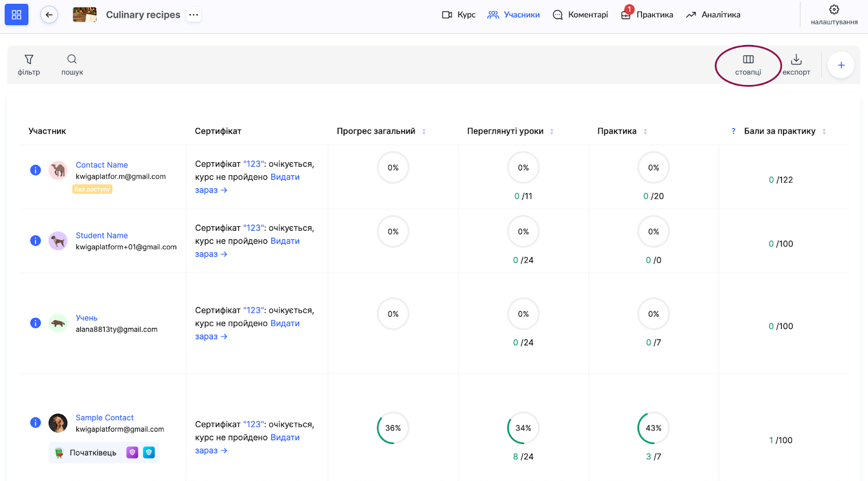Image resolution: width=868 pixels, height=481 pixels.
Task: Open the filter panel icon
Action: [29, 60]
